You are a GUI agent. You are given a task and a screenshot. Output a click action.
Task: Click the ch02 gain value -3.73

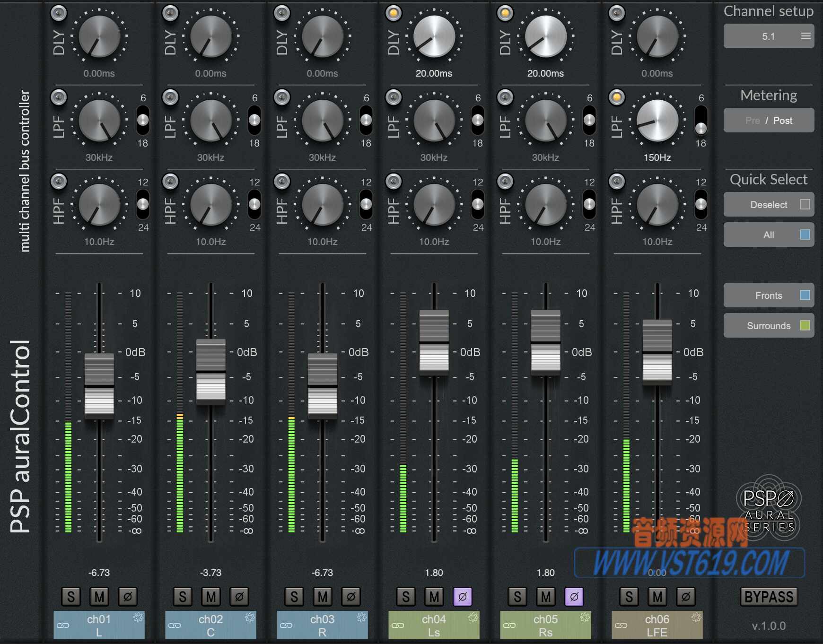click(x=210, y=573)
